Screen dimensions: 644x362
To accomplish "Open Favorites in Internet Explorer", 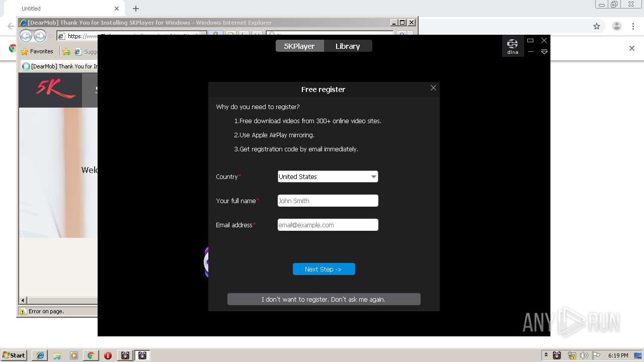I will click(x=37, y=51).
